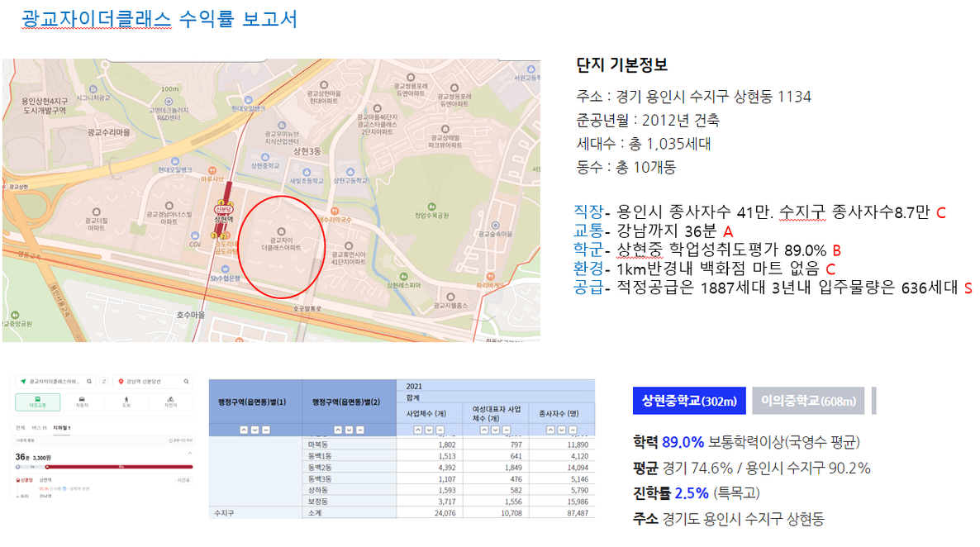Viewport: 980px width, 547px height.
Task: Click the origin field 광교자이더클래스아파트
Action: click(x=54, y=382)
